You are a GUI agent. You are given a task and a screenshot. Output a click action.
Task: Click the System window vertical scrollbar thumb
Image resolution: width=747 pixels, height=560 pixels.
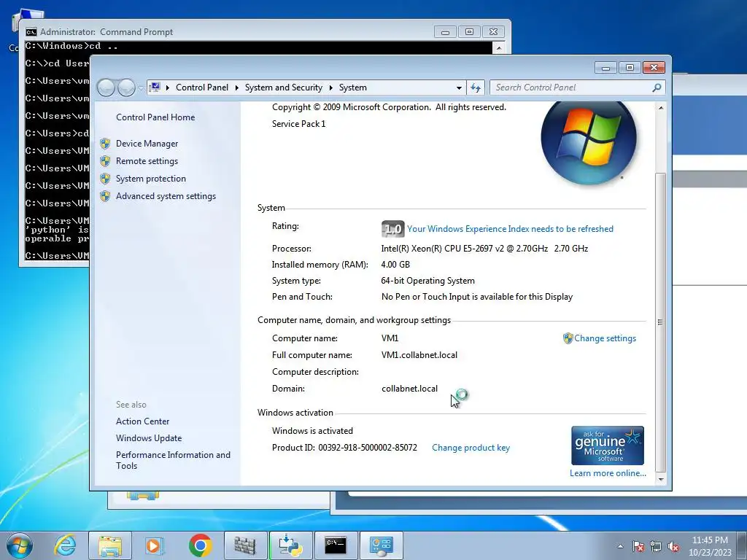[660, 322]
